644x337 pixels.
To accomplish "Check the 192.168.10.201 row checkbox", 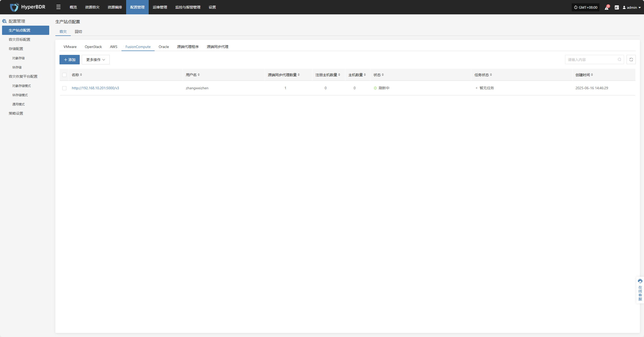I will (64, 88).
